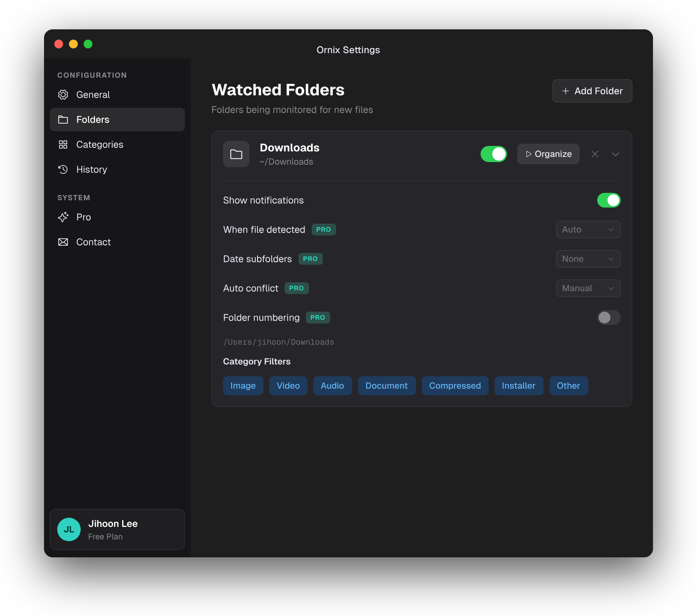Remove the Downloads watched folder via the X
The width and height of the screenshot is (697, 616).
click(x=595, y=154)
